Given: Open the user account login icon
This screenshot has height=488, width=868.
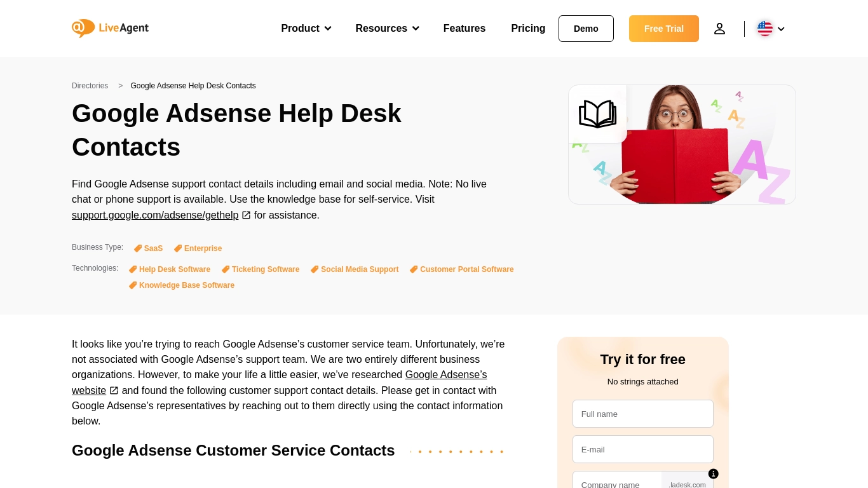Looking at the screenshot, I should (x=719, y=29).
